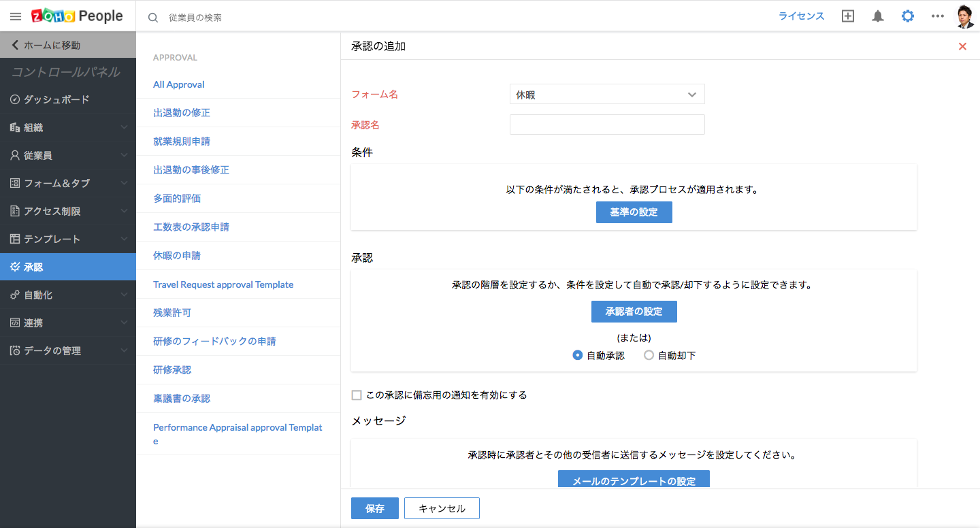Open ダッシュボード in the sidebar
This screenshot has height=528, width=980.
point(56,99)
